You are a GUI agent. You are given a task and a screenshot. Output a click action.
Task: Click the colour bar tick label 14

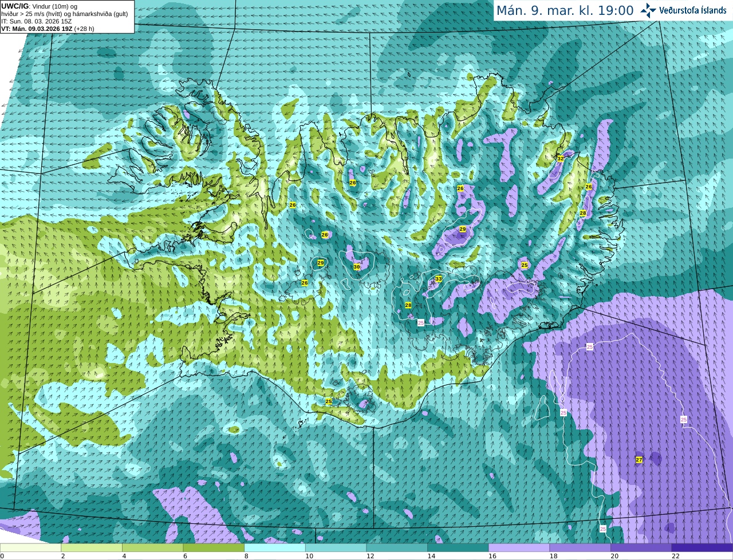tap(431, 556)
